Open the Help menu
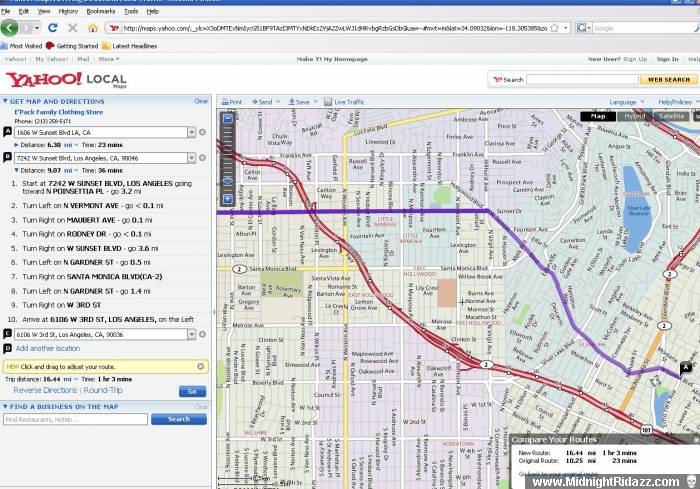Viewport: 700px width, 489px height. [152, 11]
